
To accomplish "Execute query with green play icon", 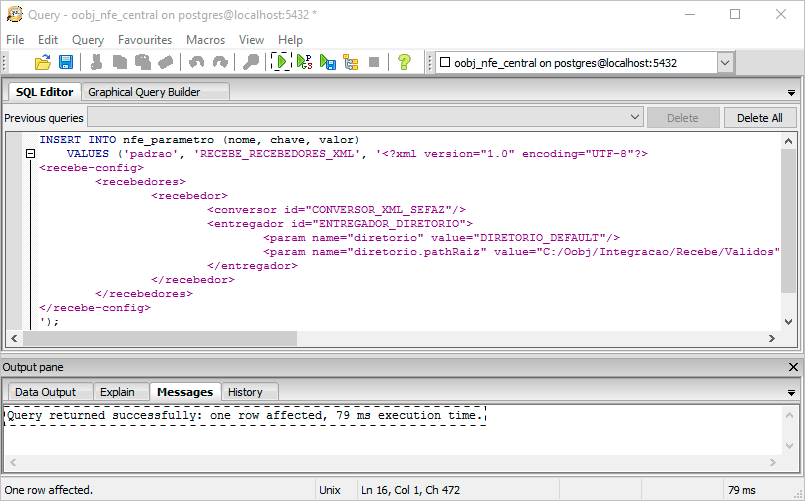I will [281, 63].
